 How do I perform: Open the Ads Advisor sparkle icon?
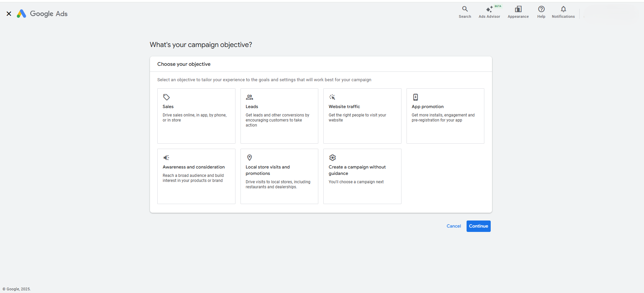[x=489, y=9]
